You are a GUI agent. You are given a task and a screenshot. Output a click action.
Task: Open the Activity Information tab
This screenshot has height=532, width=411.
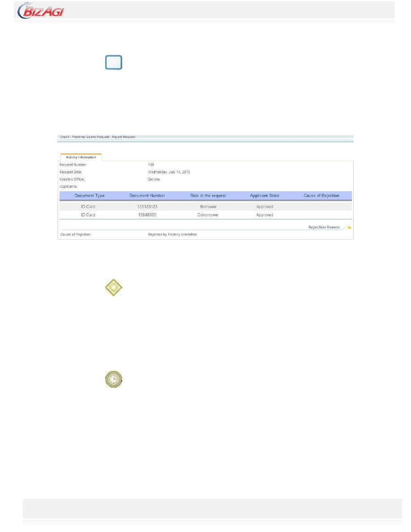pos(81,157)
